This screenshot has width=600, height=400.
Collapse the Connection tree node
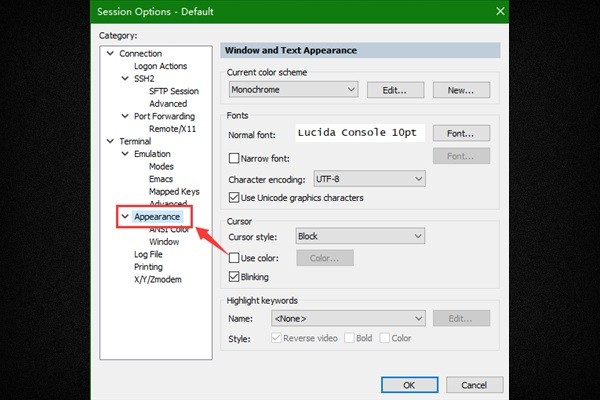110,53
